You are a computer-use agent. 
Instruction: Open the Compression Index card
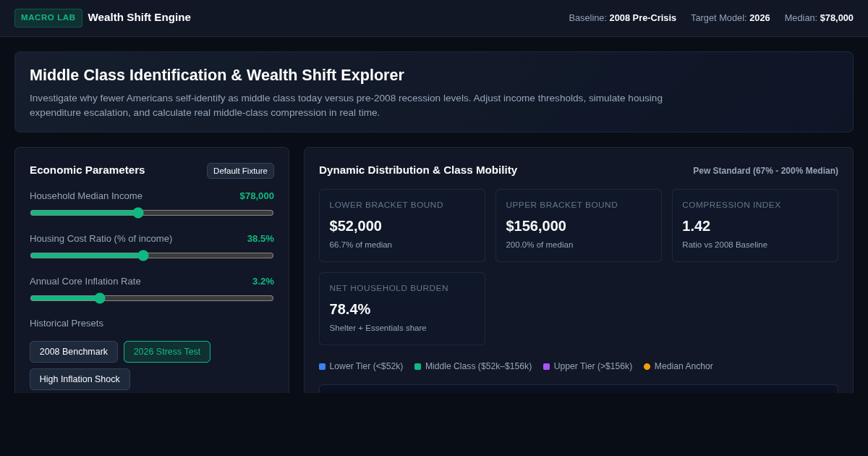(x=755, y=226)
